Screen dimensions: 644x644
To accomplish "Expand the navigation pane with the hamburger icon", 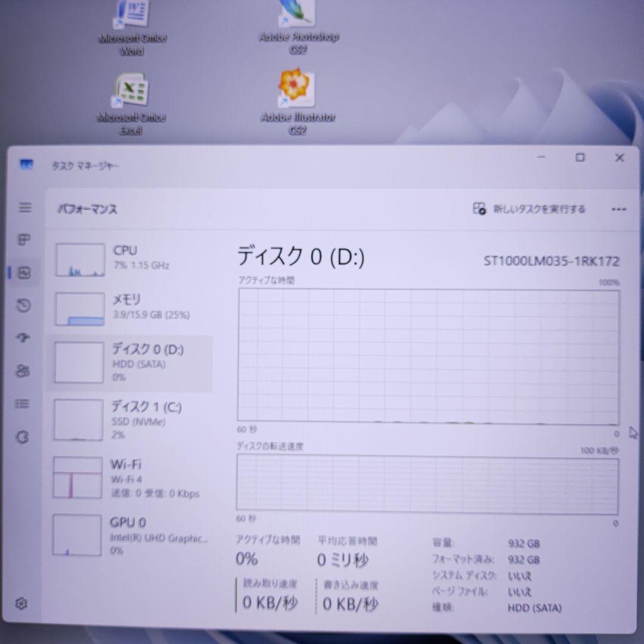I will click(24, 208).
